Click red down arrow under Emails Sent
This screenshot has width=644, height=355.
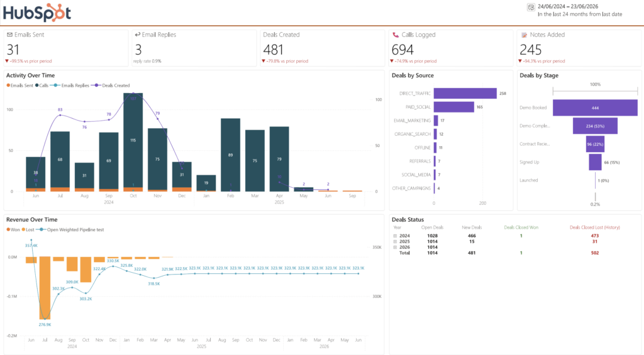(x=7, y=61)
